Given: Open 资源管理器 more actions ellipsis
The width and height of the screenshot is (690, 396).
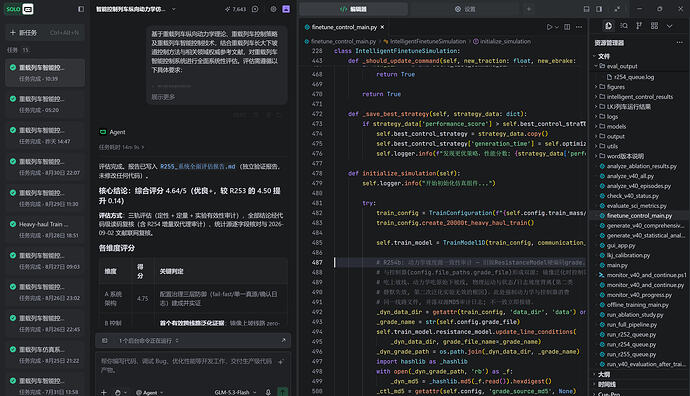Looking at the screenshot, I should [679, 43].
